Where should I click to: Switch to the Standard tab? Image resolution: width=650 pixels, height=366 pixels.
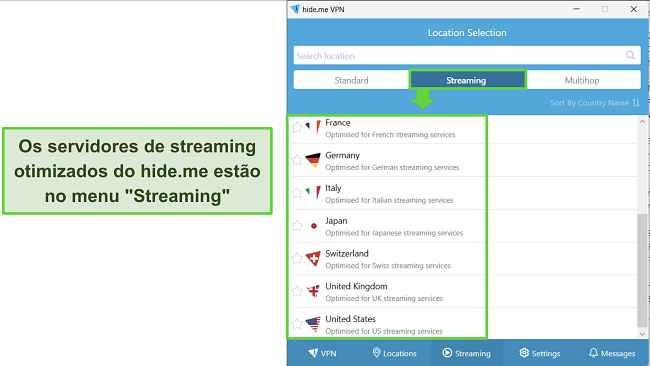(352, 80)
